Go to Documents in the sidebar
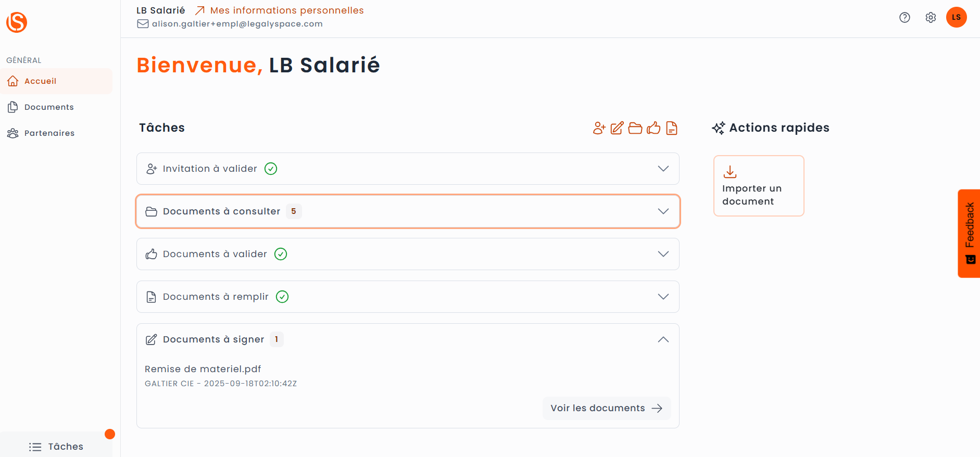 pos(49,107)
